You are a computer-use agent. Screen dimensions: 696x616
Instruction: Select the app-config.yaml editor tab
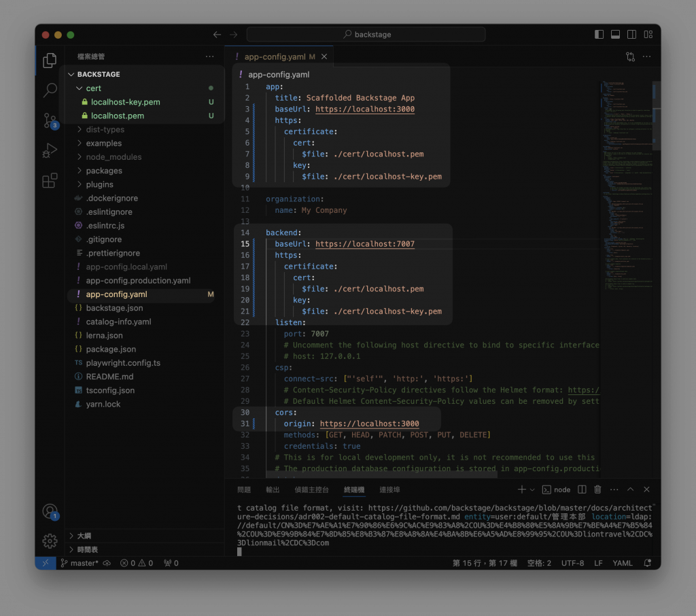tap(279, 56)
